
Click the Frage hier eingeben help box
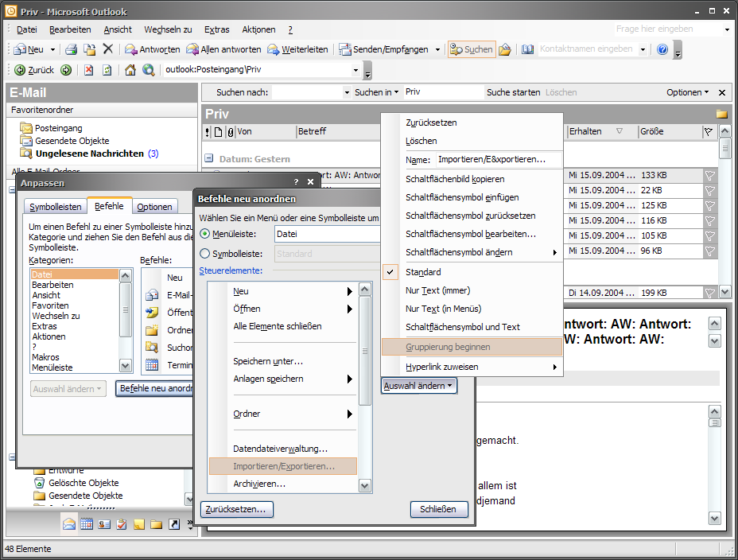coord(668,29)
